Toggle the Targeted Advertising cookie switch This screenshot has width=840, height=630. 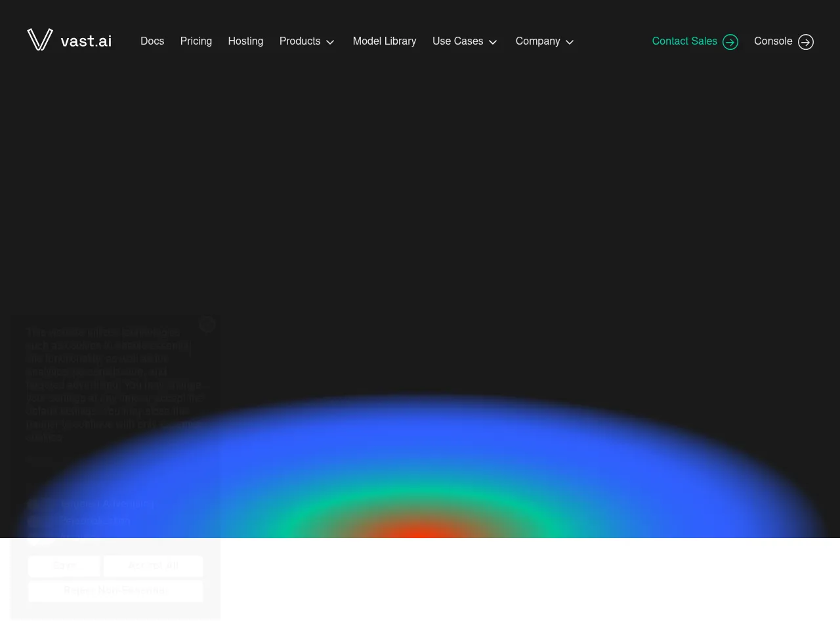[x=40, y=505]
